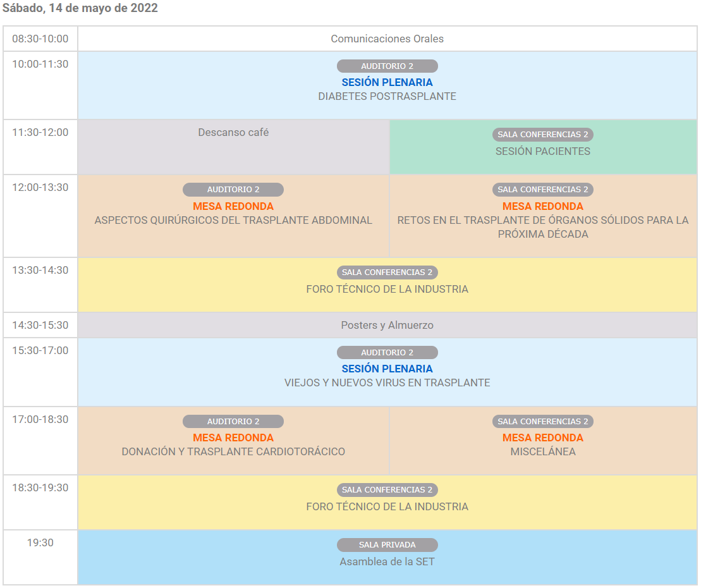Open Aspectos Quirúrgicos del Trasplante Abdominal session
Image resolution: width=701 pixels, height=588 pixels.
click(233, 221)
